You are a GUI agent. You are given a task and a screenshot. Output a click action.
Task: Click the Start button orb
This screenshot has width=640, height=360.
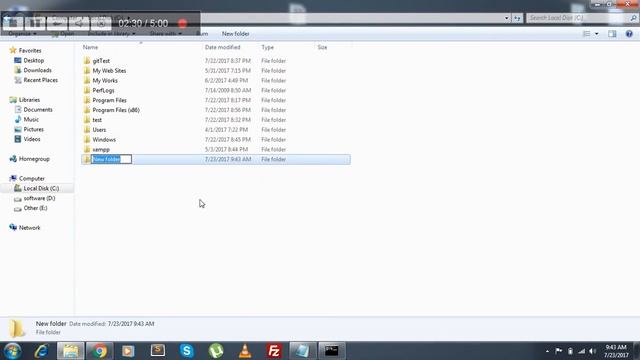coord(12,351)
